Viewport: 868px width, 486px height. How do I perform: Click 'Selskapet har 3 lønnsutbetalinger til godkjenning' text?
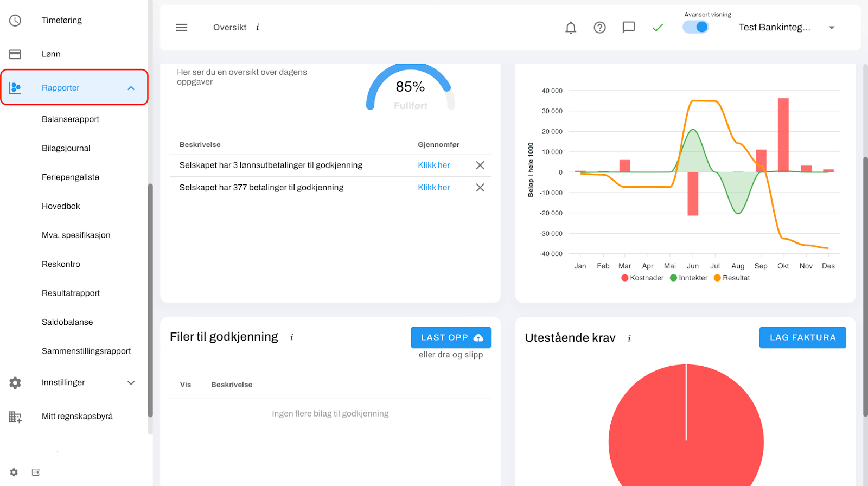271,165
